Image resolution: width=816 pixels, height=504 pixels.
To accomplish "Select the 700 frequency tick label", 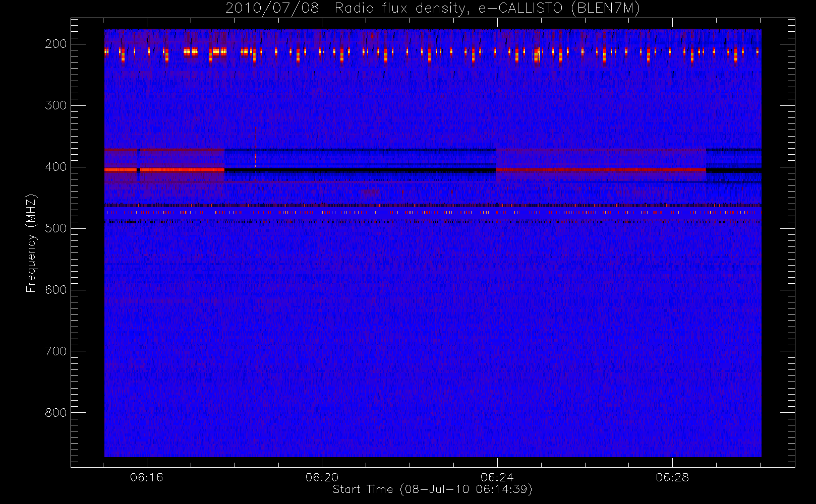I will (x=56, y=351).
